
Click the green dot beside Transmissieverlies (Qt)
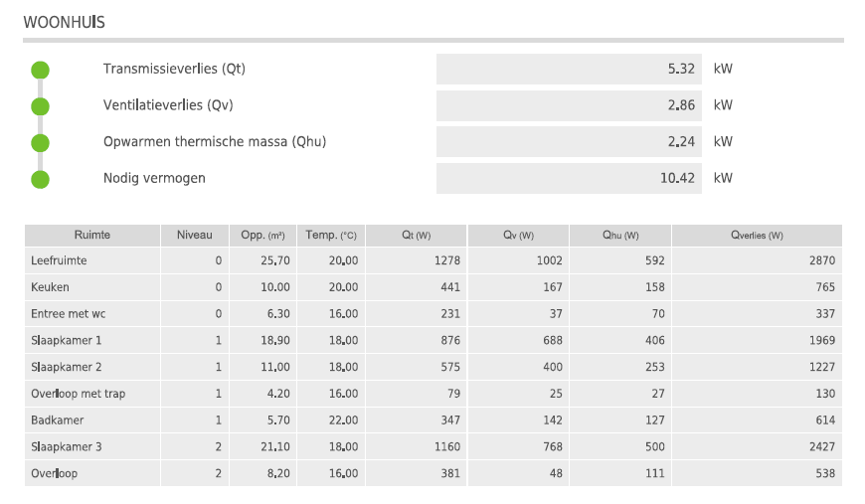pos(40,70)
